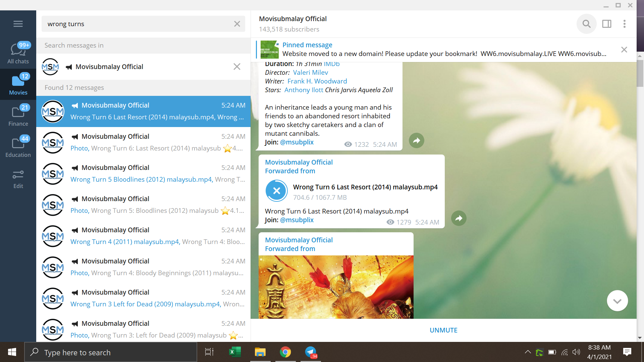Open writer Frank H. Woodward link

point(317,81)
